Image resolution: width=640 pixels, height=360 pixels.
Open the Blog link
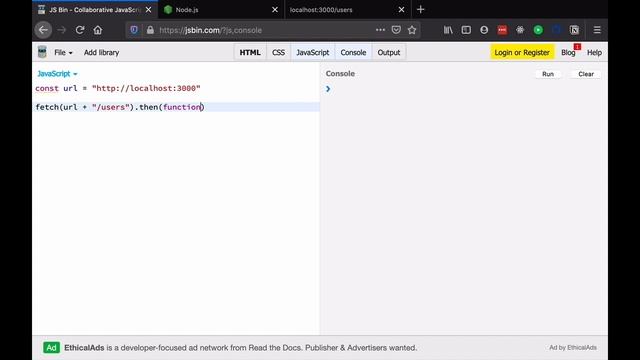[568, 53]
